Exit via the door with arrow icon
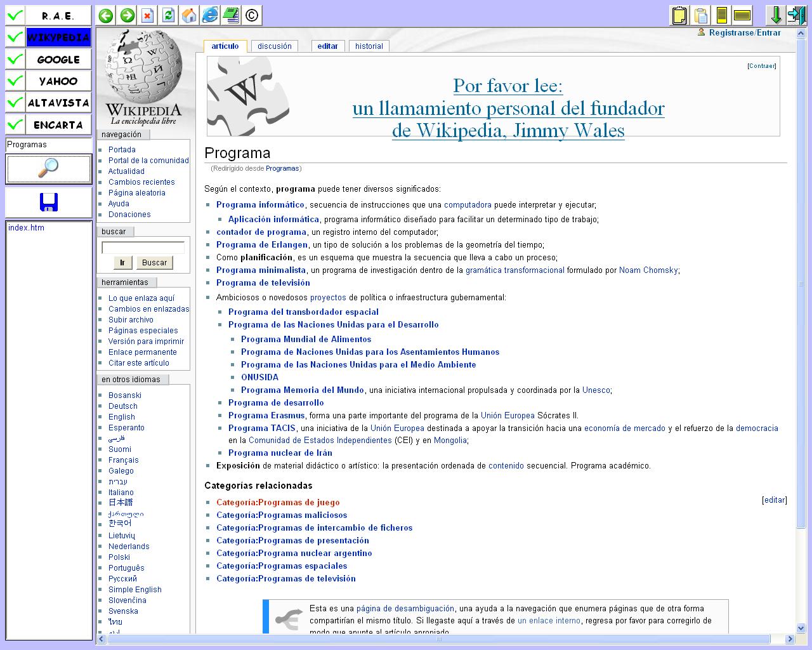The width and height of the screenshot is (812, 650). [x=796, y=15]
